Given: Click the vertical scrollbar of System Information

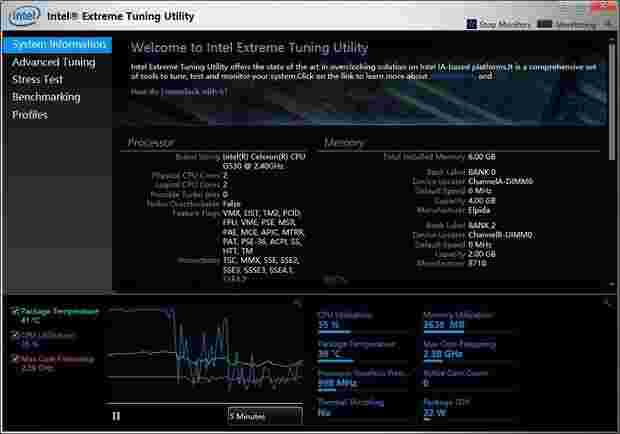Looking at the screenshot, I should coord(612,101).
